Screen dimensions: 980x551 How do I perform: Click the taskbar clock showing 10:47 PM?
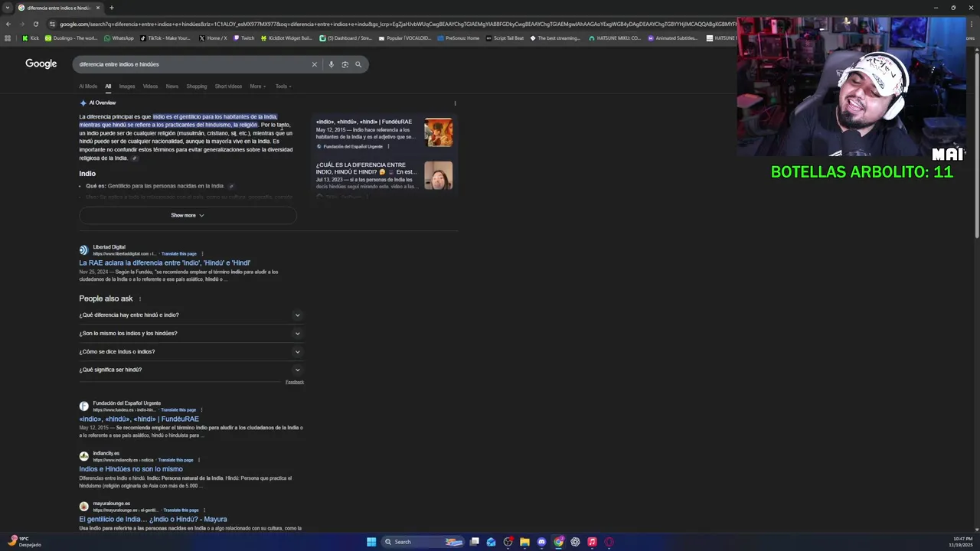(x=962, y=542)
